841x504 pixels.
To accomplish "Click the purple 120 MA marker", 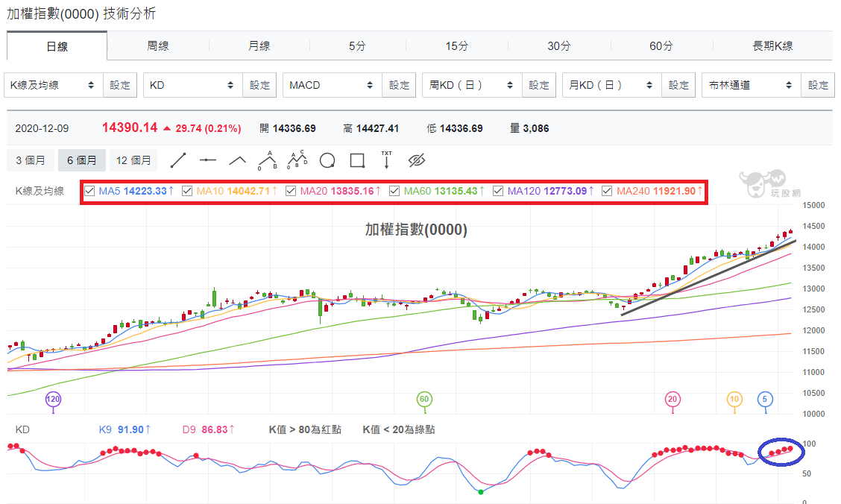I will pyautogui.click(x=53, y=399).
